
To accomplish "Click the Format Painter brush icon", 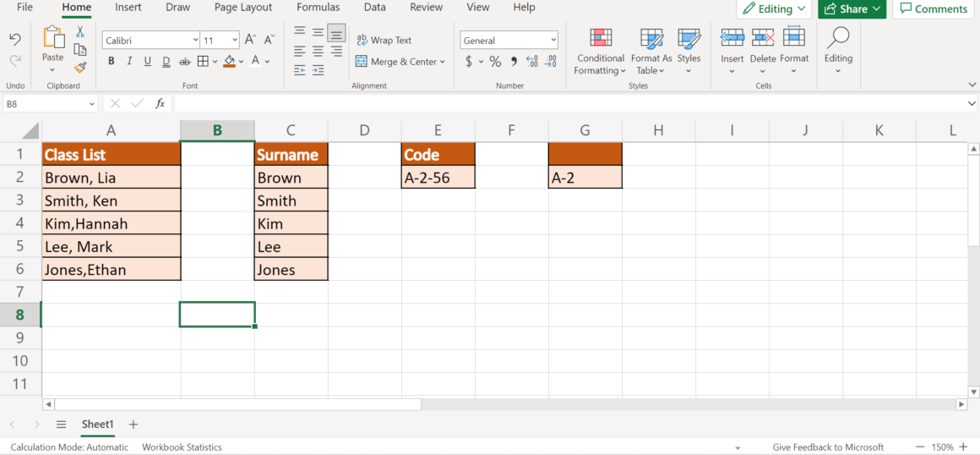I will 80,68.
